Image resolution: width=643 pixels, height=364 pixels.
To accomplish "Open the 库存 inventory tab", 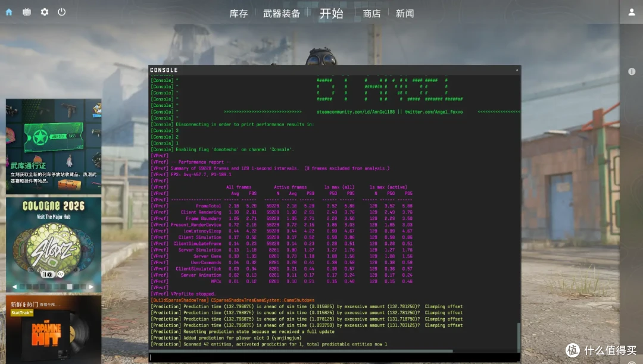I will point(238,14).
